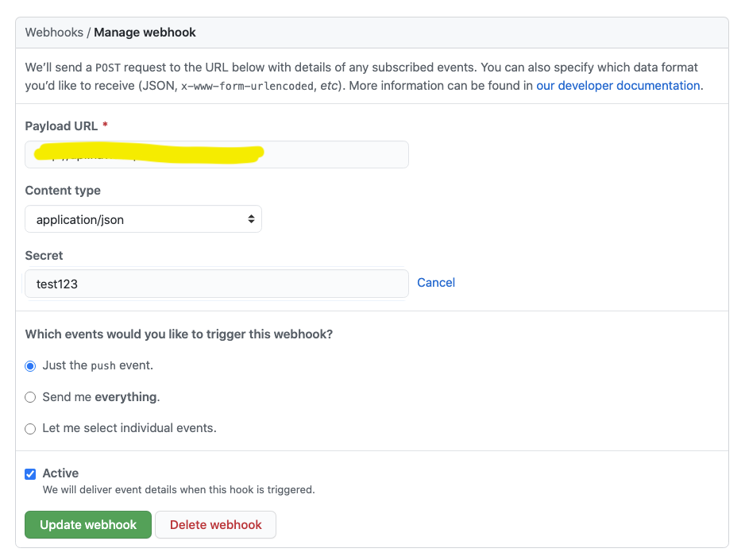Select 'Just the push event' radio button
Viewport: 745px width, 560px height.
[30, 366]
